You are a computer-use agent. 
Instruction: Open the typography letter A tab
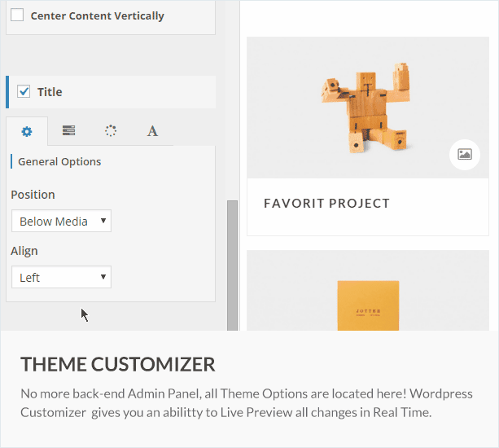[x=152, y=131]
